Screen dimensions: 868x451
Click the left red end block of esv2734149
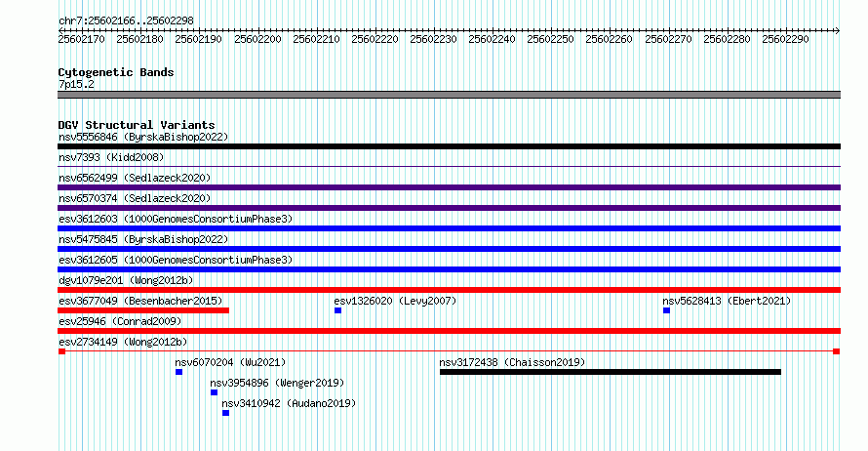tap(62, 351)
